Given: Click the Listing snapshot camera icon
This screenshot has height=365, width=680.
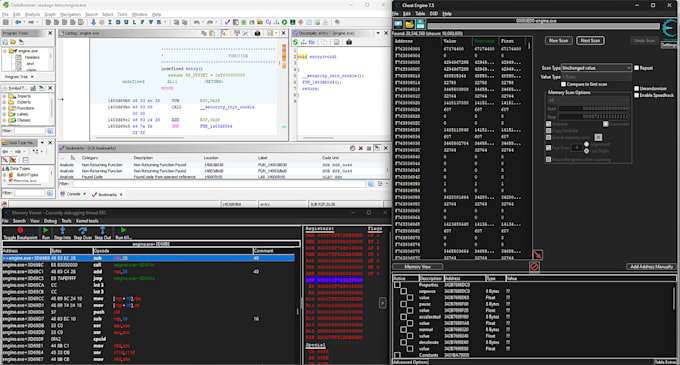Looking at the screenshot, I should pos(257,33).
